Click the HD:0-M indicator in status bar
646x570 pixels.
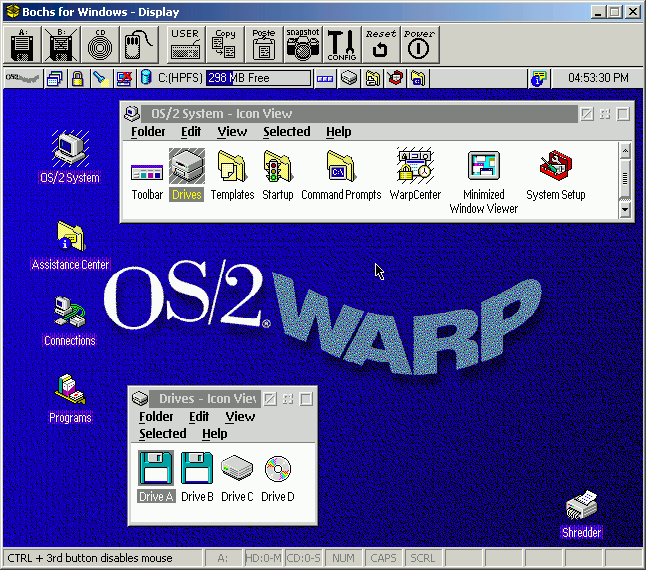(263, 558)
